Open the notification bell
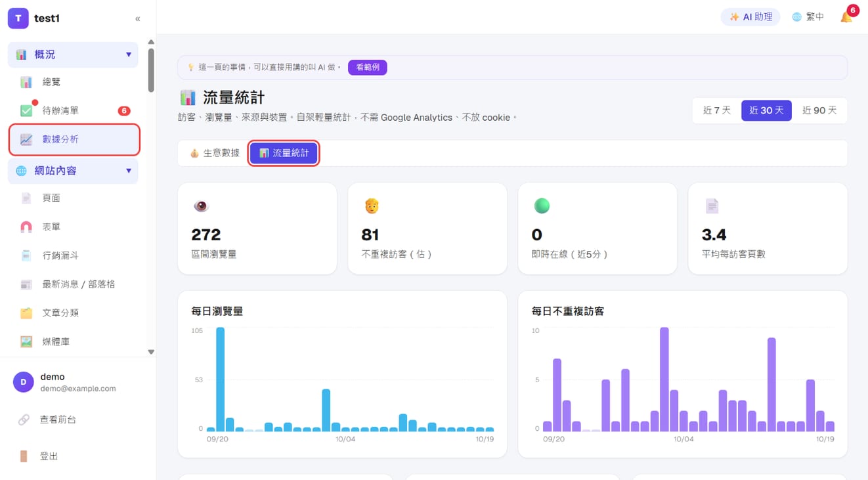868x480 pixels. click(846, 17)
